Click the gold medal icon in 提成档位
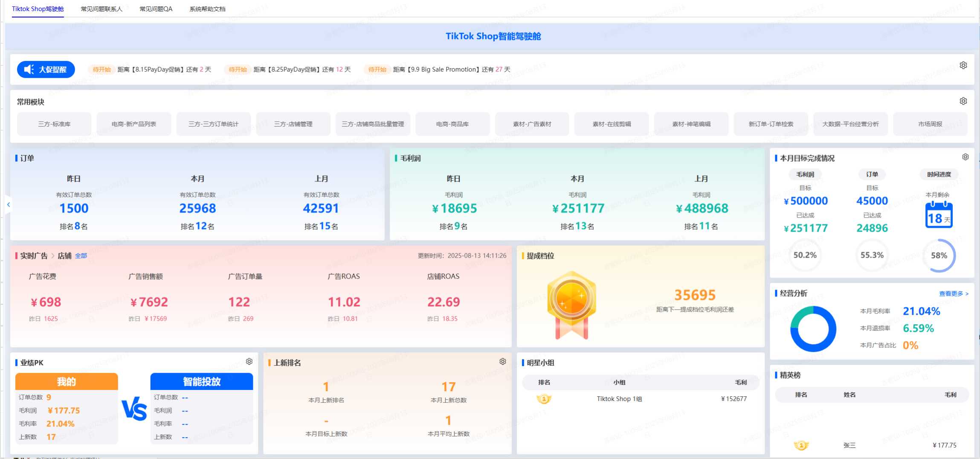 (x=571, y=305)
